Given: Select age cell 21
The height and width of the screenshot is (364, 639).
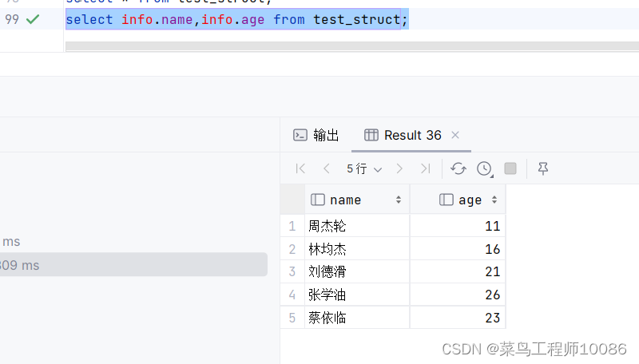Looking at the screenshot, I should (x=458, y=271).
